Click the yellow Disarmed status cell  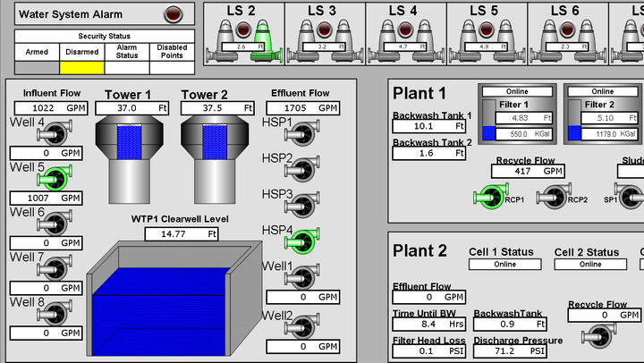coord(81,68)
